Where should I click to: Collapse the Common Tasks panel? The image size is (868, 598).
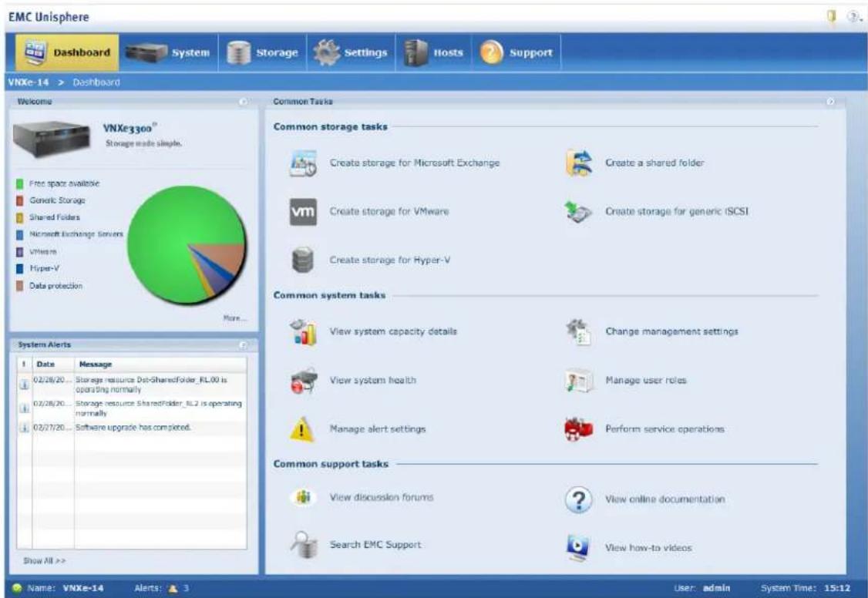click(830, 102)
